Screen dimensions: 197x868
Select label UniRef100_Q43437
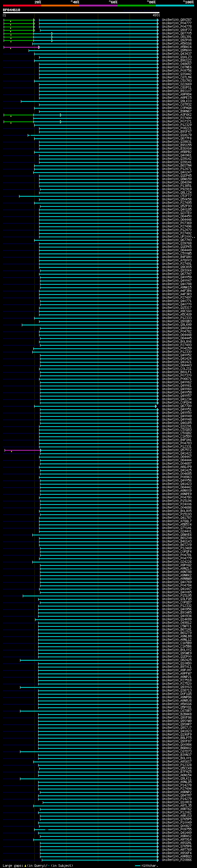[x=176, y=54]
